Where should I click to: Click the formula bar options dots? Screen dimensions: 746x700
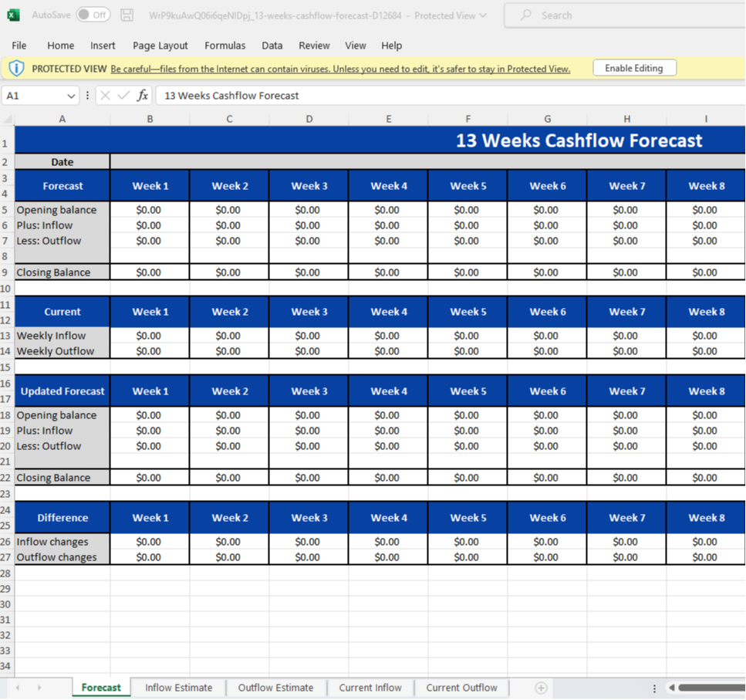87,96
